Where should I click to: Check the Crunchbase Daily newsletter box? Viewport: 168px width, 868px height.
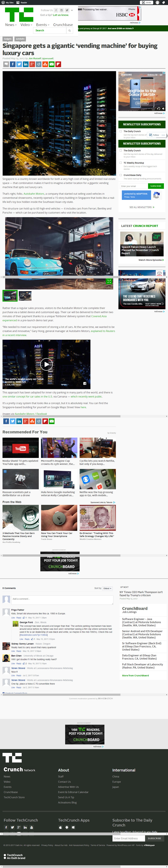(x=121, y=175)
